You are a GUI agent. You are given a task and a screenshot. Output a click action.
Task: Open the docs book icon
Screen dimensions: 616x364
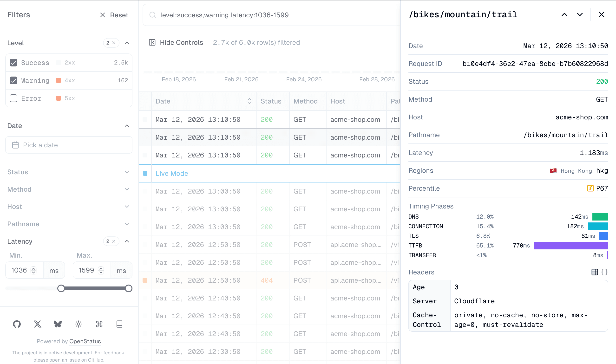(119, 324)
